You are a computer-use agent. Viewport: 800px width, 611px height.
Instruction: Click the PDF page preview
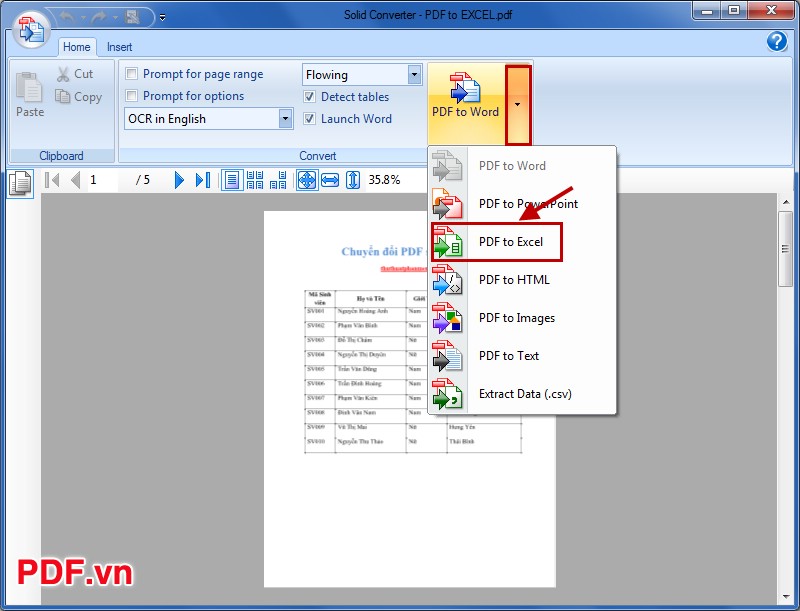tap(410, 399)
